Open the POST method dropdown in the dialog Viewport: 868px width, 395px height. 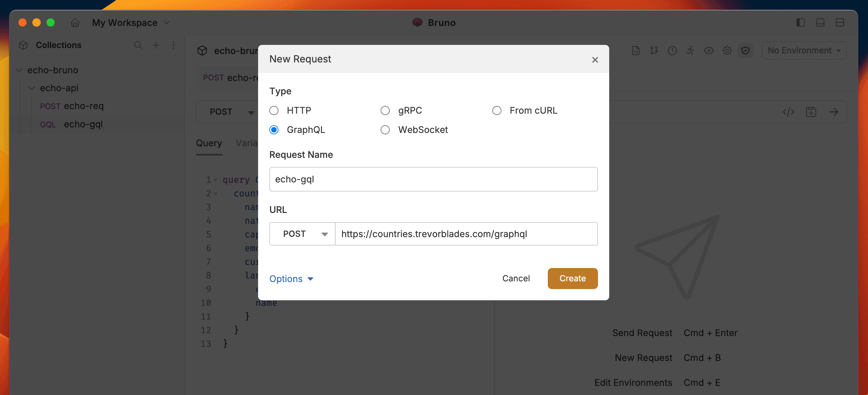coord(302,234)
